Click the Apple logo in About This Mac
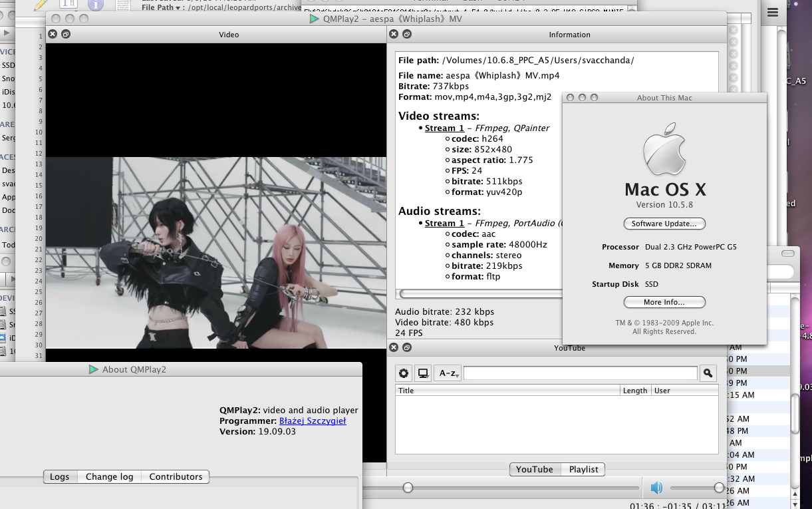812x509 pixels. pos(664,149)
